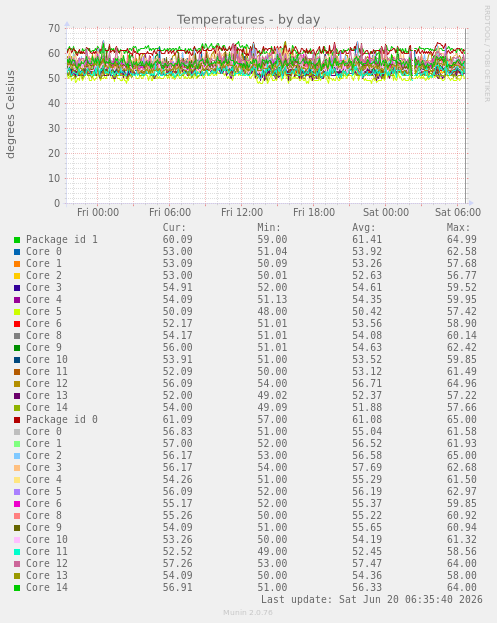The height and width of the screenshot is (623, 497).
Task: Click the light gray Core 0 swatch with Cur 56.83
Action: [x=17, y=432]
